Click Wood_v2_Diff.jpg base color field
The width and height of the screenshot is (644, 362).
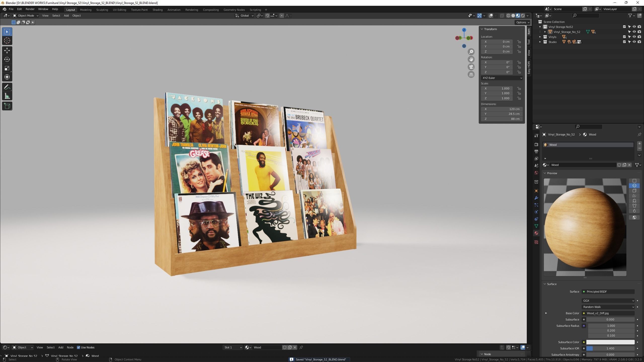608,313
